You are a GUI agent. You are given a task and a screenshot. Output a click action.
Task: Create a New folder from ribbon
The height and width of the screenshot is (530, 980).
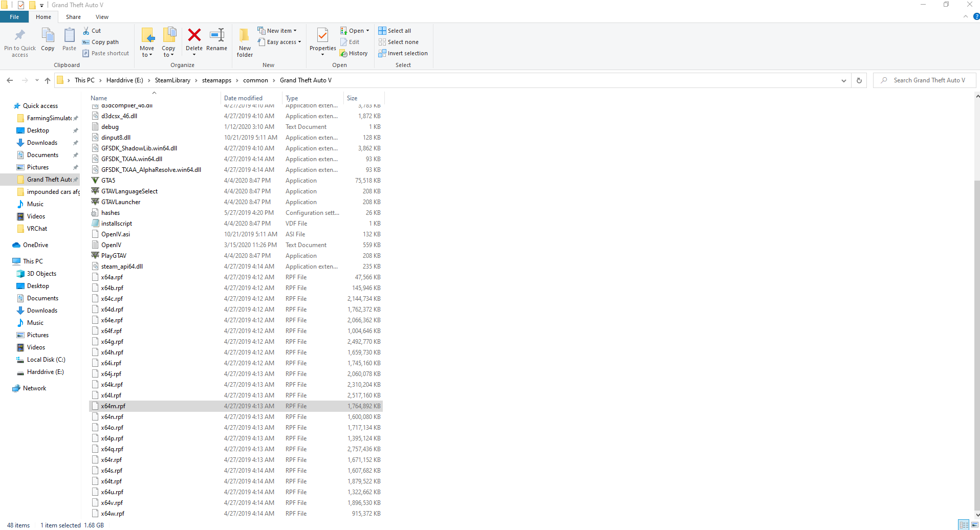point(245,42)
